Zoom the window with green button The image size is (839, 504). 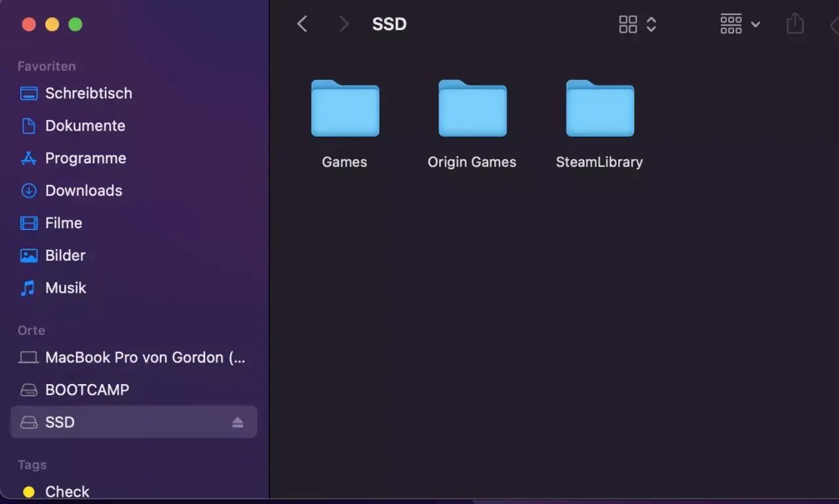[x=75, y=24]
